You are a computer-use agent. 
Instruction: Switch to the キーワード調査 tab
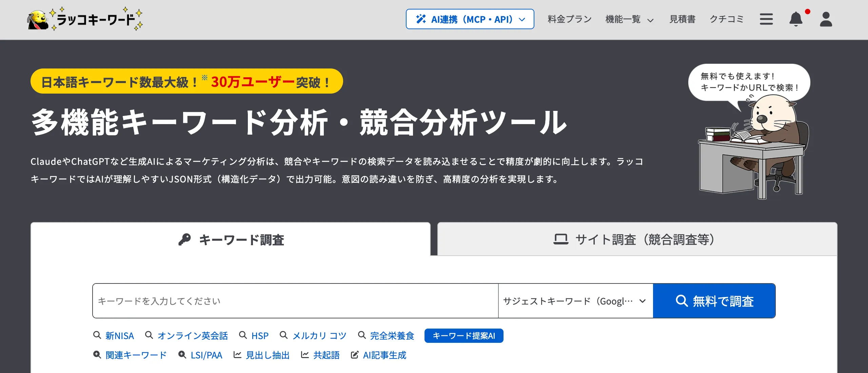click(x=231, y=239)
